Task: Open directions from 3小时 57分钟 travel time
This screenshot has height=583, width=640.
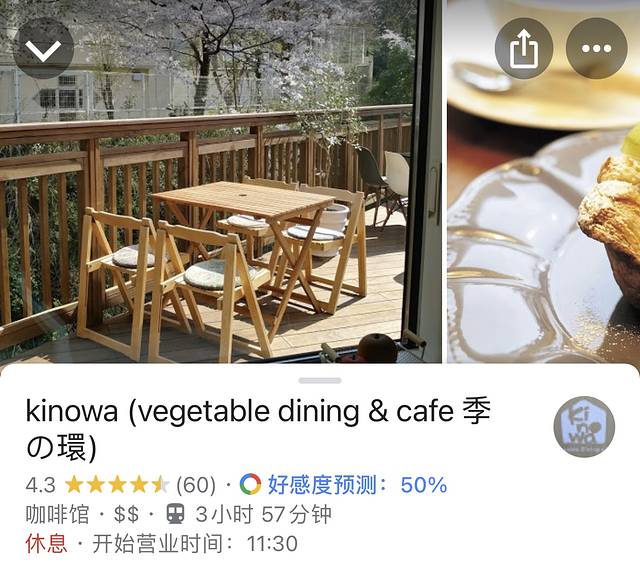Action: [x=263, y=514]
